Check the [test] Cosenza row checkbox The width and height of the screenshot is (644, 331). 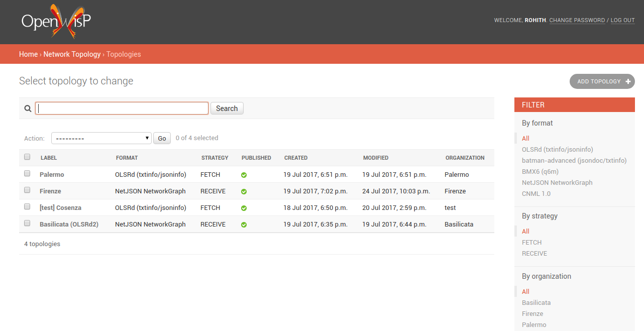click(27, 207)
